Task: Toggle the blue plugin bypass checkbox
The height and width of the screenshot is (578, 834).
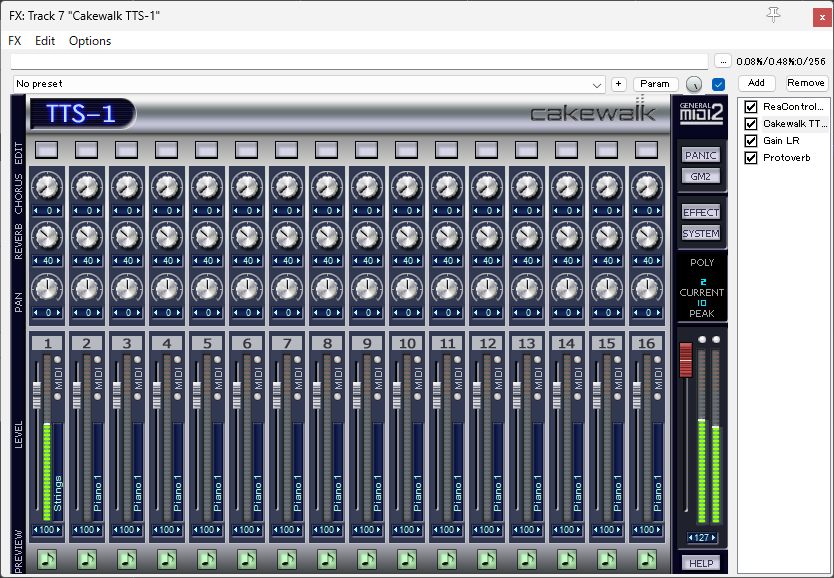Action: [x=719, y=84]
